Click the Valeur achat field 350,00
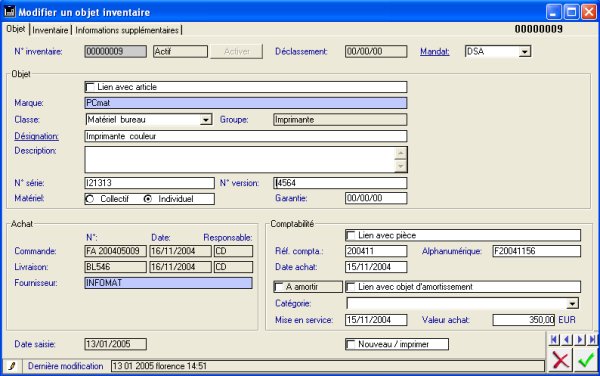The height and width of the screenshot is (376, 600). click(x=523, y=320)
